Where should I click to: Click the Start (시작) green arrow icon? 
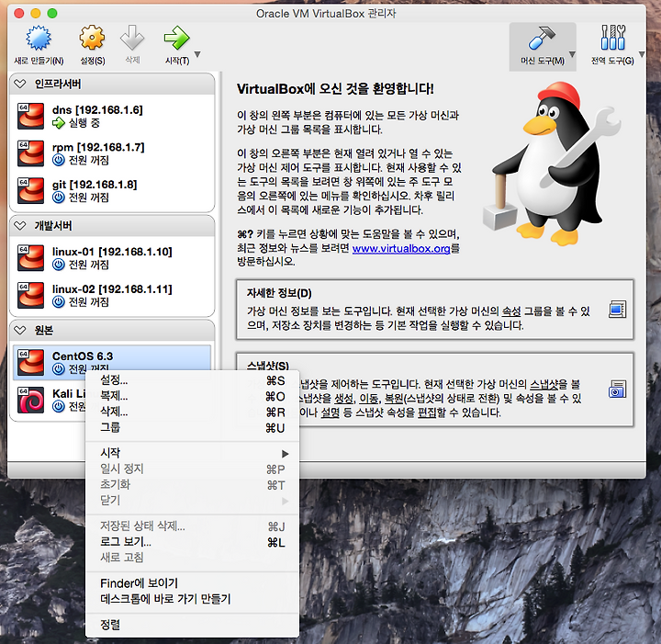[x=176, y=38]
